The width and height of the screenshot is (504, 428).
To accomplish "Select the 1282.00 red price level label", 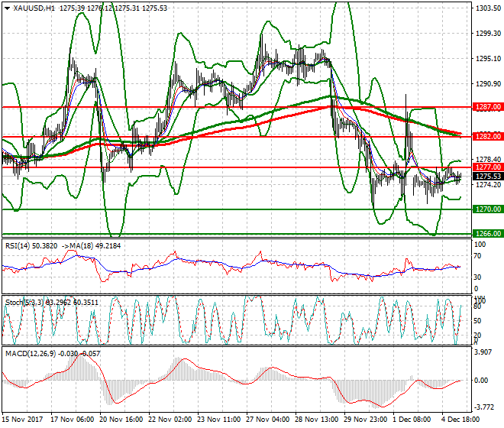I will pos(488,137).
